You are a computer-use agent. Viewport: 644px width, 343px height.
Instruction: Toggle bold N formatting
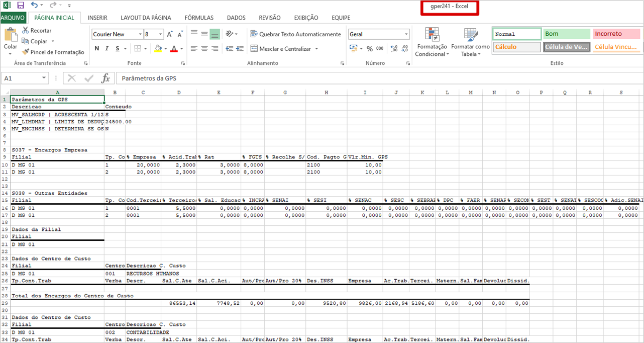(x=97, y=49)
